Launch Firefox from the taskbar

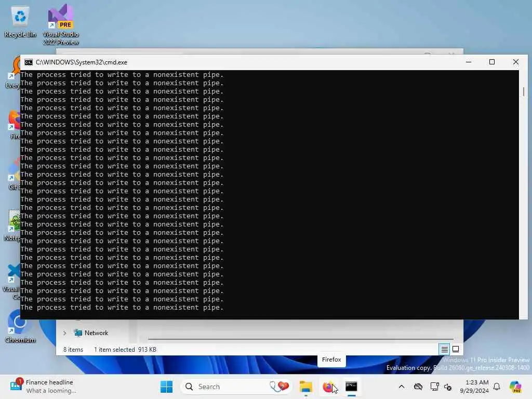click(x=328, y=387)
